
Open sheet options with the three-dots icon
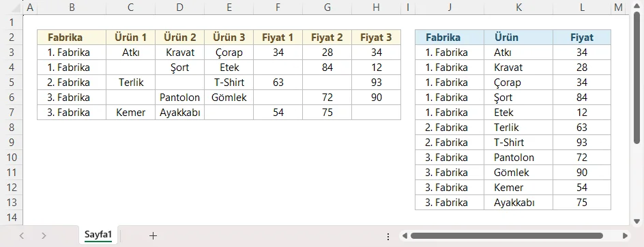coord(388,236)
